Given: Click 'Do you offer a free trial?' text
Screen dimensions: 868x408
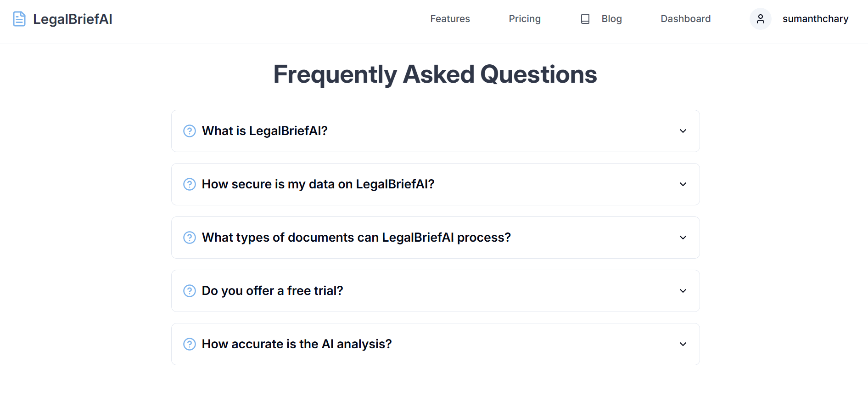Looking at the screenshot, I should (272, 291).
